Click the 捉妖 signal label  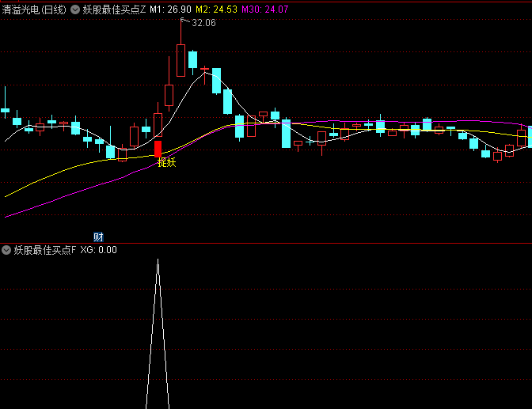(167, 162)
